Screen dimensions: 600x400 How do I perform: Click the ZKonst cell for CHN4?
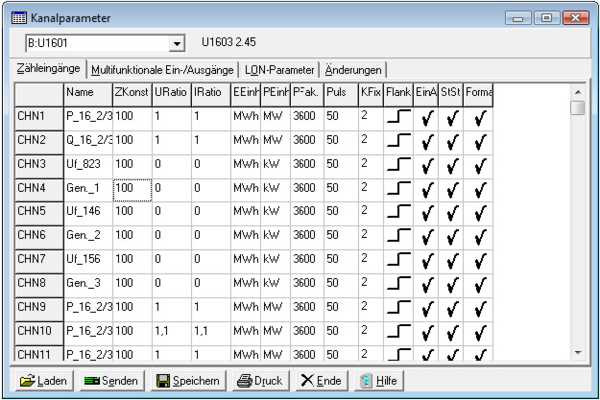[131, 188]
